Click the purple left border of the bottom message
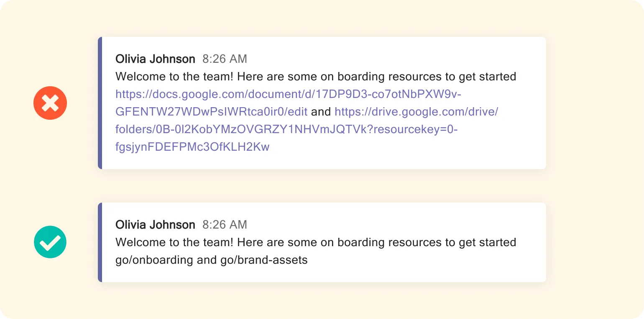The width and height of the screenshot is (644, 319). pos(100,242)
